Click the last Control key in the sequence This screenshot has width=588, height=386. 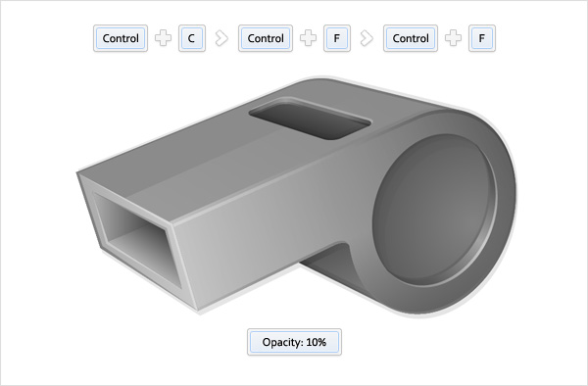point(411,38)
